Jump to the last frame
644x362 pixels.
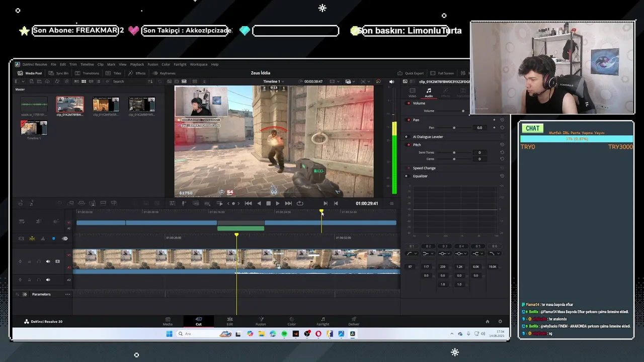(288, 203)
